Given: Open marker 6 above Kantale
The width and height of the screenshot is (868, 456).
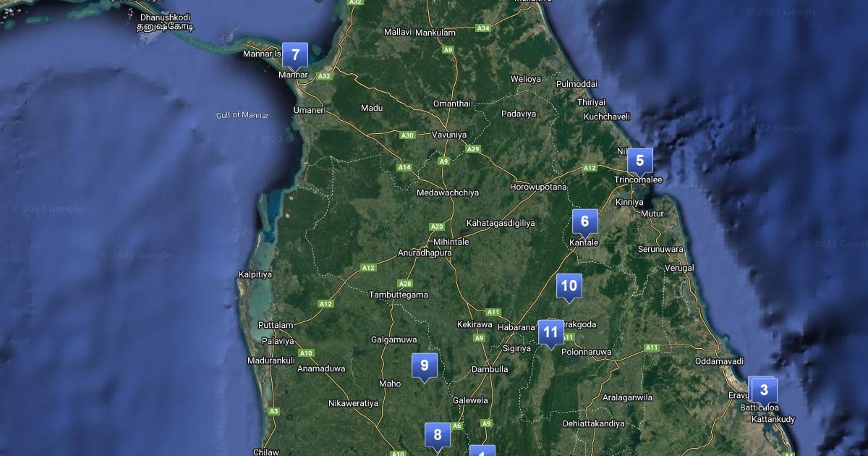Looking at the screenshot, I should point(584,222).
